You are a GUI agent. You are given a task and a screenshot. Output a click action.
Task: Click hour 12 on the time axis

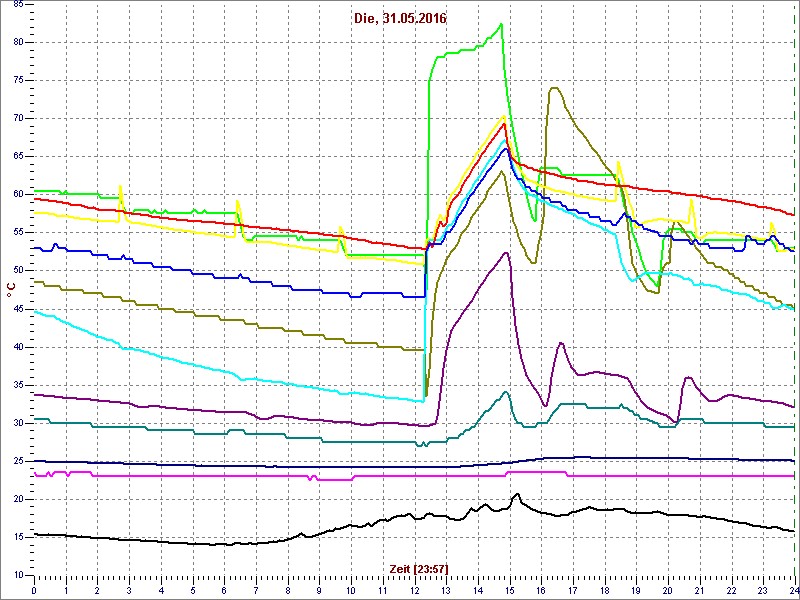[414, 591]
